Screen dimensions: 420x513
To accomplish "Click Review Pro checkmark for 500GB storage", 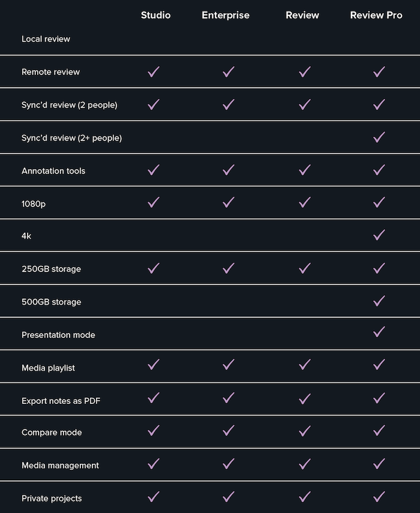I will tap(379, 301).
